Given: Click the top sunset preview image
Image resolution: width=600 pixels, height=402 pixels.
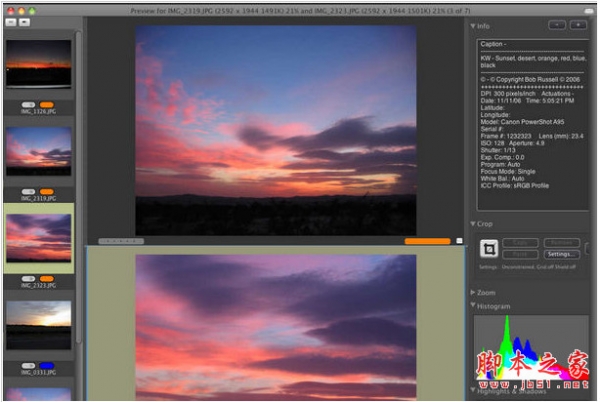Looking at the screenshot, I should tap(276, 130).
